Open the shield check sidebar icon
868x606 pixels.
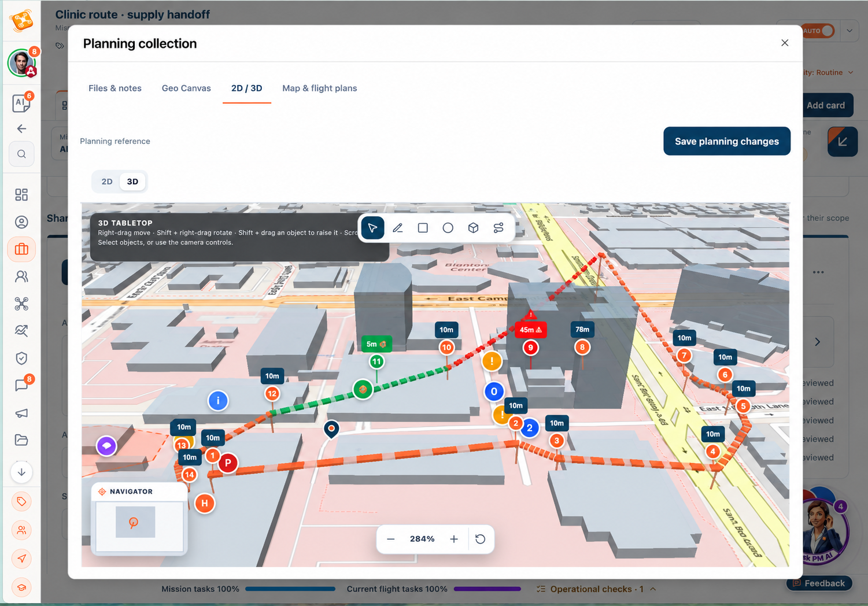click(x=21, y=358)
